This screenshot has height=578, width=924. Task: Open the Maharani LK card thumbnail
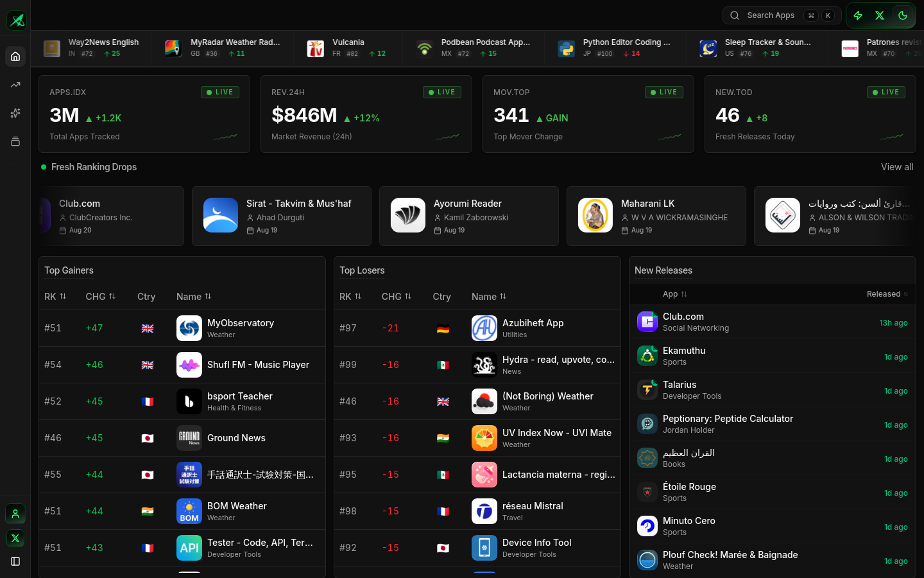tap(595, 215)
